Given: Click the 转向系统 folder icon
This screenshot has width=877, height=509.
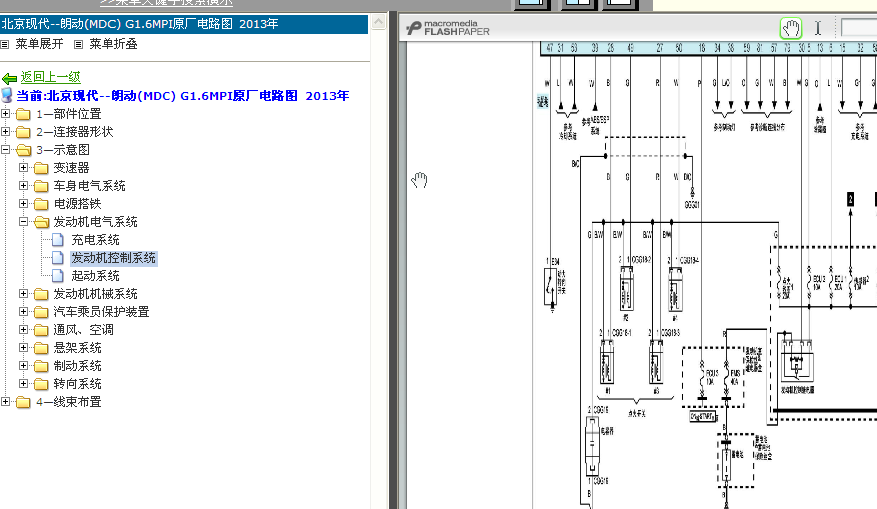Looking at the screenshot, I should point(41,384).
